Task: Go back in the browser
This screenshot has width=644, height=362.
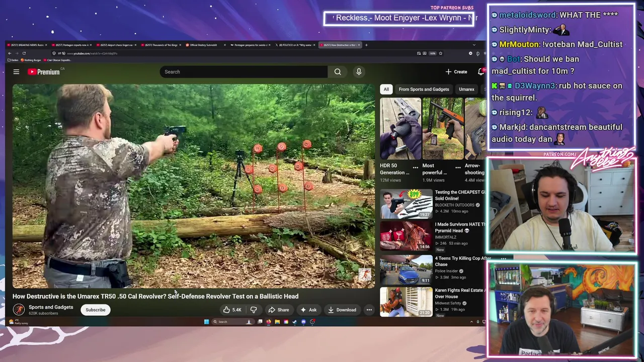Action: click(x=10, y=53)
